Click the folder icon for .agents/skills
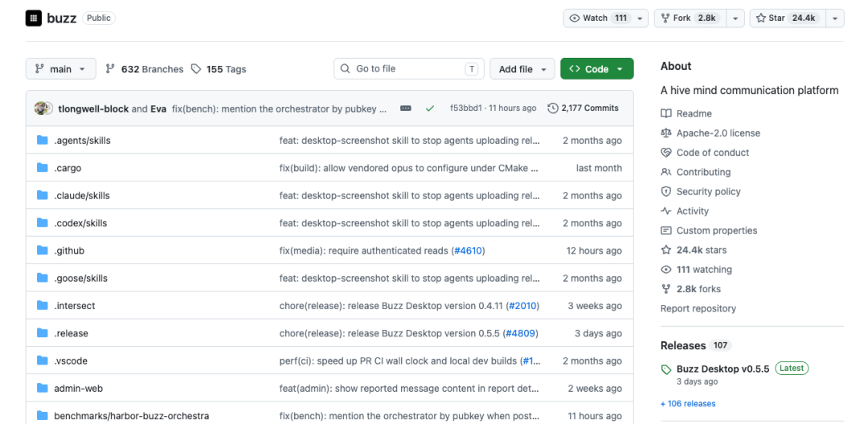This screenshot has height=424, width=868. point(42,140)
